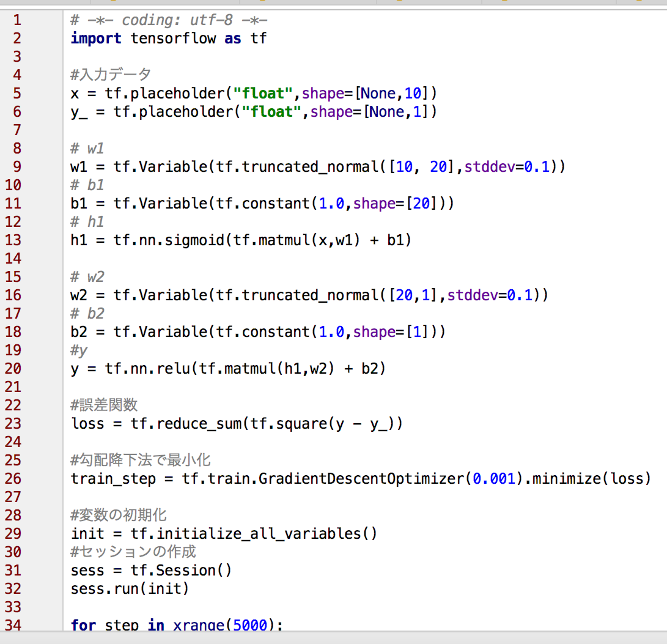667x644 pixels.
Task: Click the 'import tensorflow as tf' line
Action: pyautogui.click(x=169, y=39)
